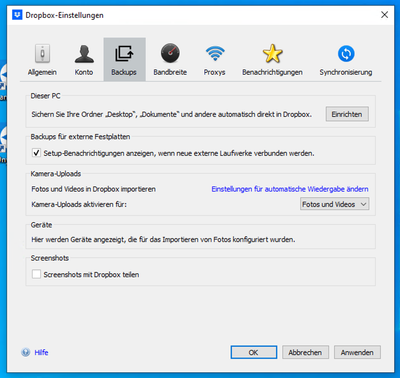The width and height of the screenshot is (400, 378).
Task: Click the Einrichten button
Action: click(x=347, y=114)
